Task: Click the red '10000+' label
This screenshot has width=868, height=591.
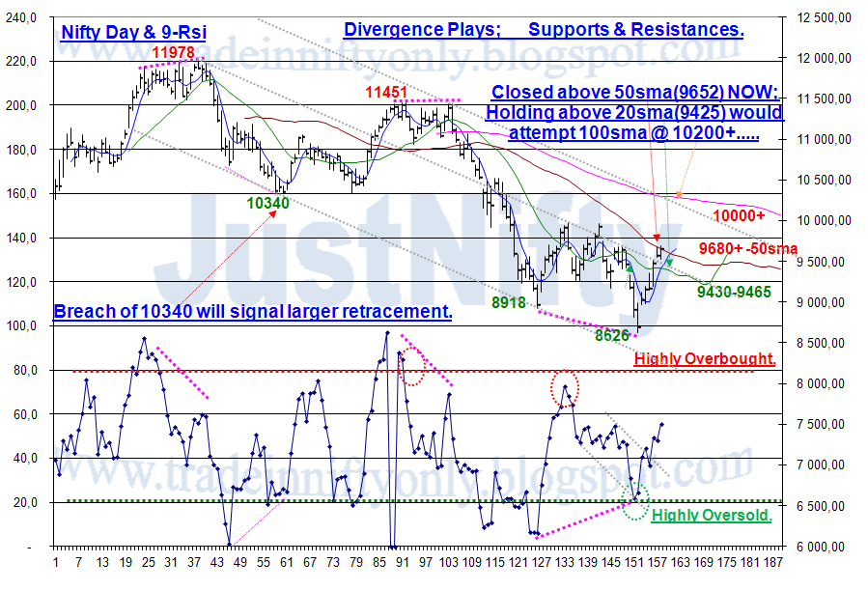Action: pos(739,215)
